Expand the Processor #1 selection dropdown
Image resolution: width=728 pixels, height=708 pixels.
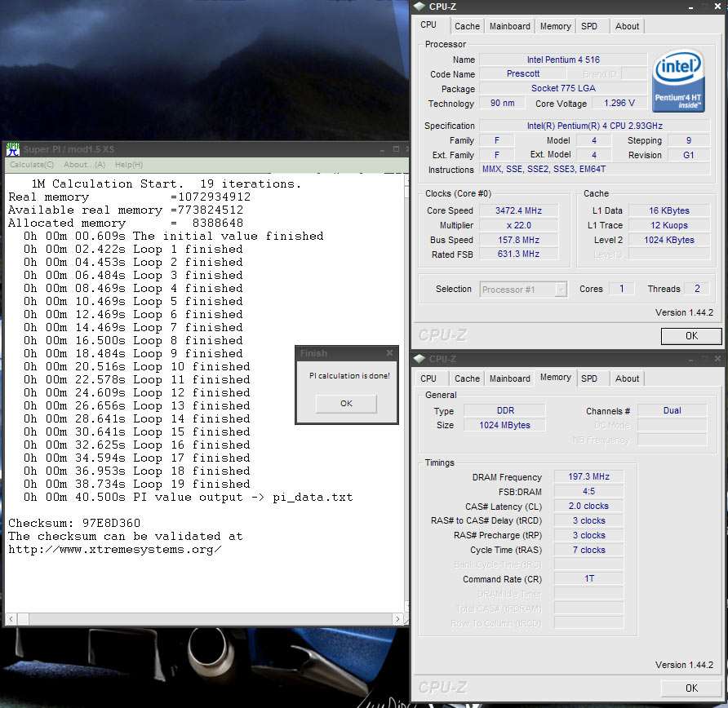pyautogui.click(x=562, y=290)
